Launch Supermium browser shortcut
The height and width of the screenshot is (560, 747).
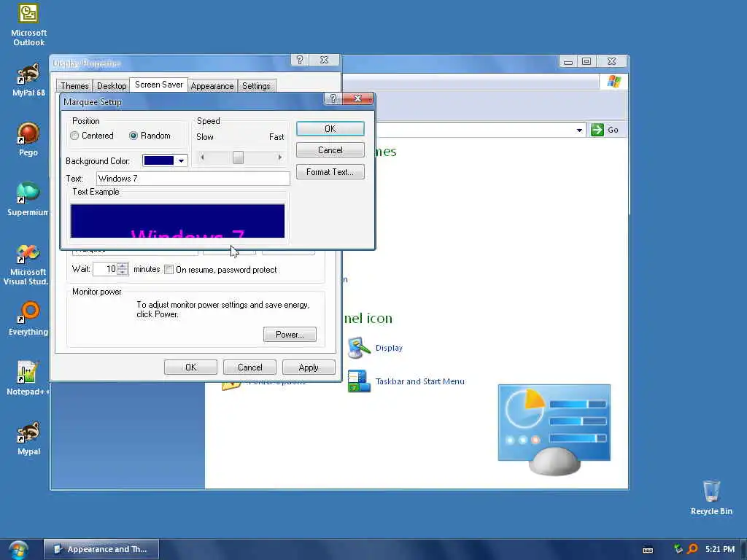[x=28, y=192]
